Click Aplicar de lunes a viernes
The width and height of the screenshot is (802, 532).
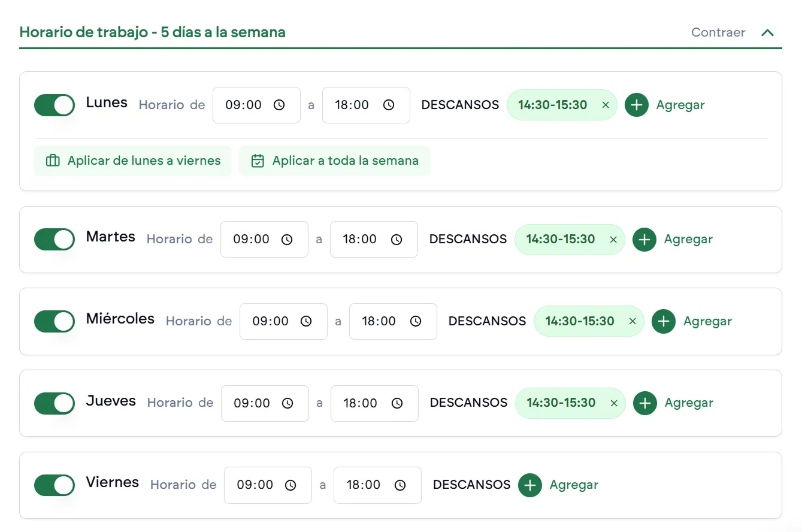132,161
